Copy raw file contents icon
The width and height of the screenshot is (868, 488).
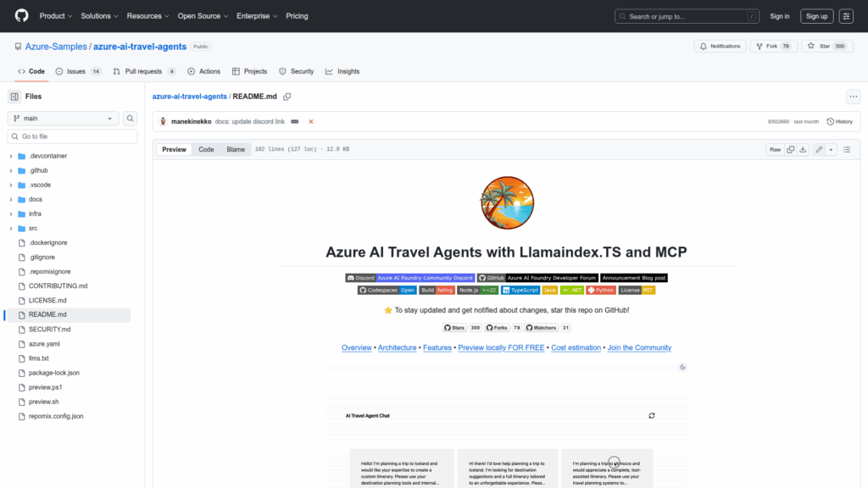click(x=791, y=150)
